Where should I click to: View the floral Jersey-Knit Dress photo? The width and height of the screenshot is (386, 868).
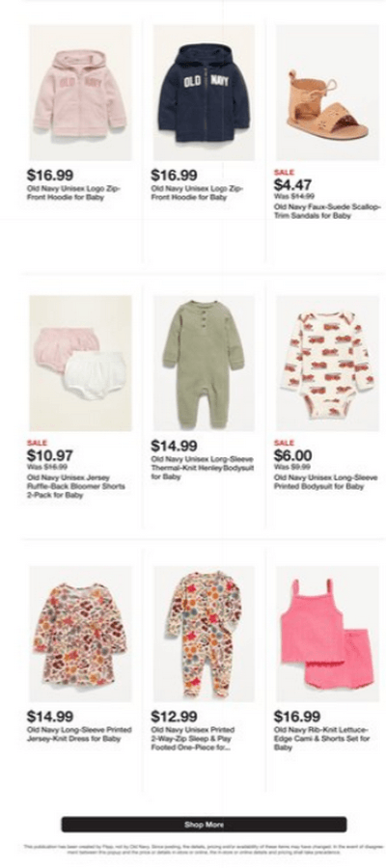point(80,634)
